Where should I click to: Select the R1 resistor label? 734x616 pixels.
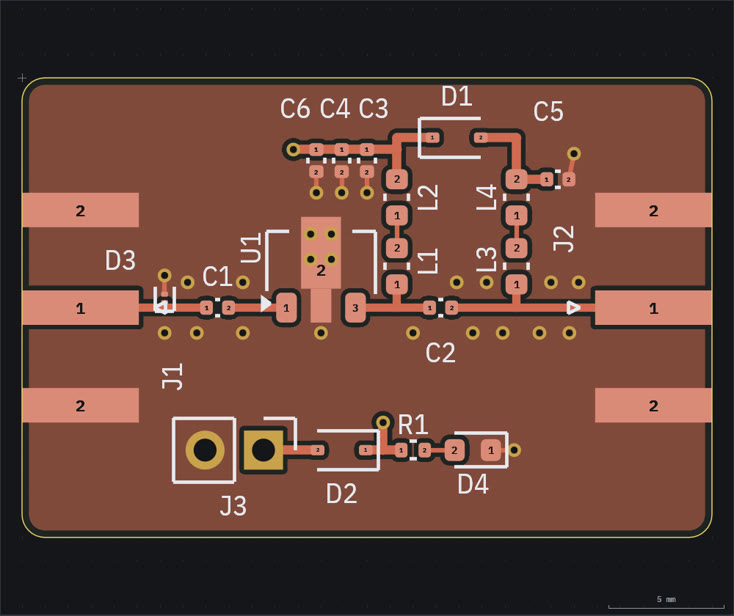pyautogui.click(x=412, y=425)
